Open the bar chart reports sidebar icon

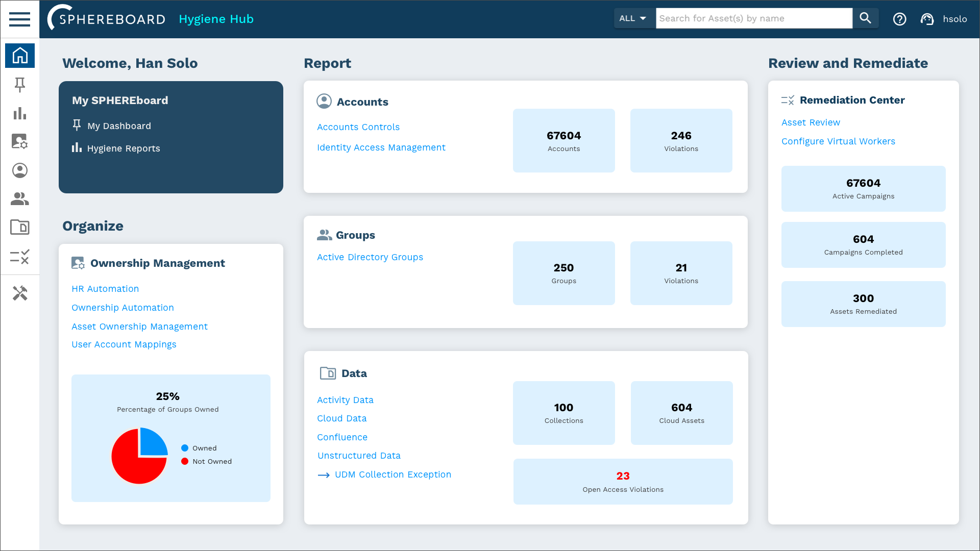coord(20,113)
